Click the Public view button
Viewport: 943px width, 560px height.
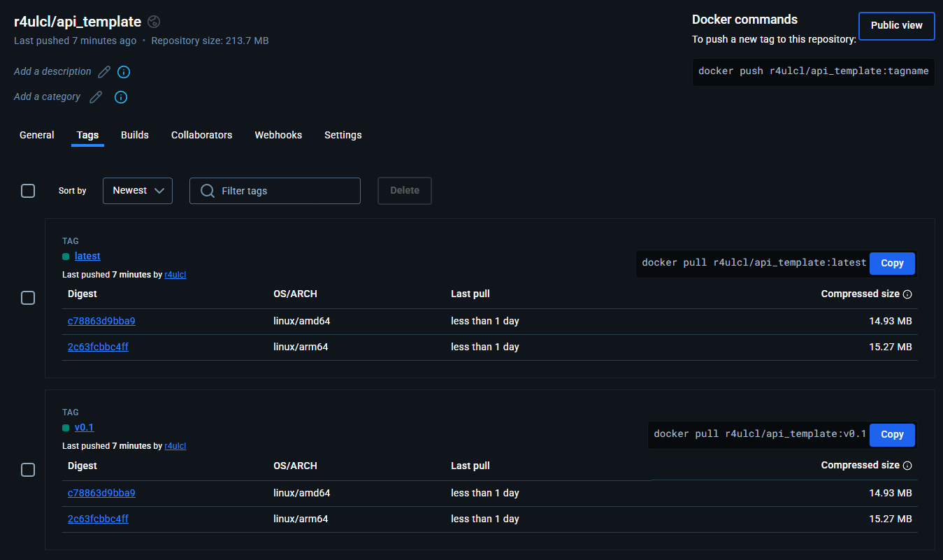896,25
